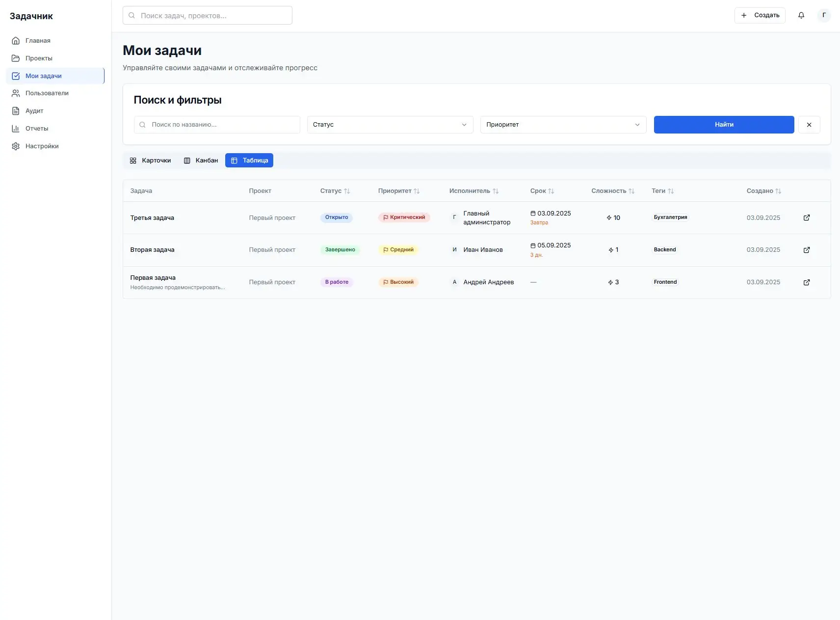
Task: Open Проекты in the sidebar
Action: click(x=39, y=58)
